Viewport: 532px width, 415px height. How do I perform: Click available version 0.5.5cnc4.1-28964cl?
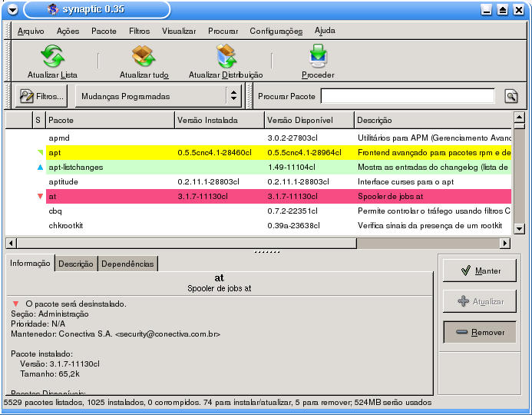(304, 152)
